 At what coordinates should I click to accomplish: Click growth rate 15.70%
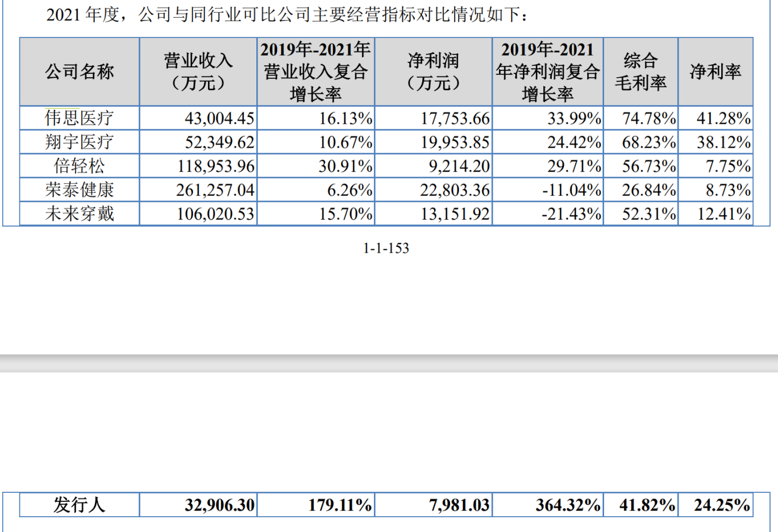346,213
